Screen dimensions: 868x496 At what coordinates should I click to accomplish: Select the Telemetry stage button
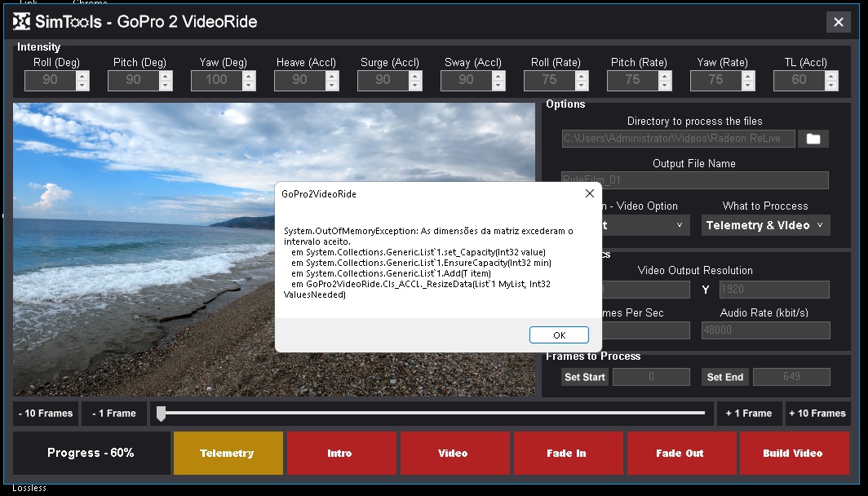[x=228, y=453]
